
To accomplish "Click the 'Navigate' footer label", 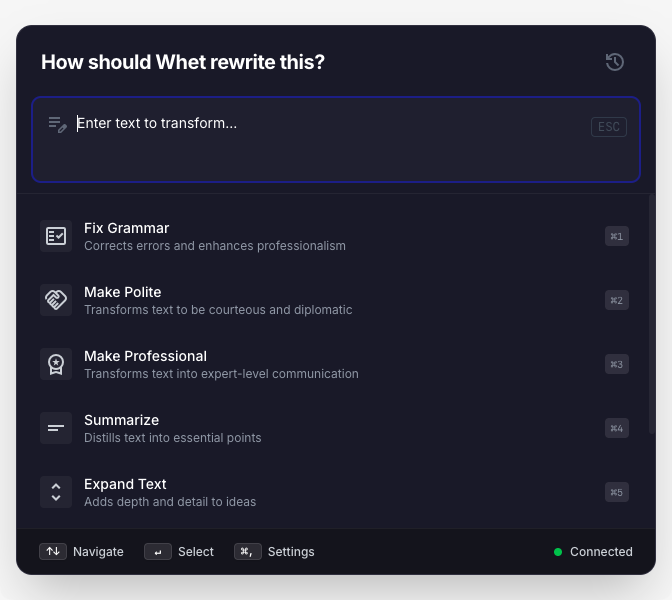I will (x=98, y=552).
